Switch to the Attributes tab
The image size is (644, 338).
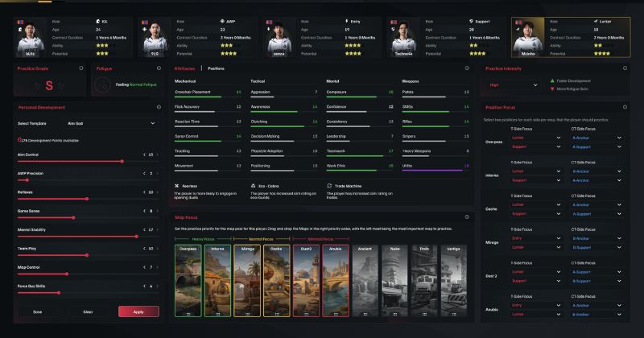tap(184, 68)
